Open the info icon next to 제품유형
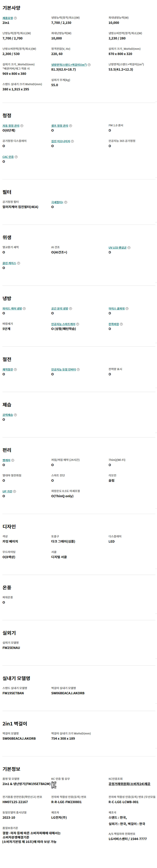This screenshot has height=868, width=157. click(15, 18)
